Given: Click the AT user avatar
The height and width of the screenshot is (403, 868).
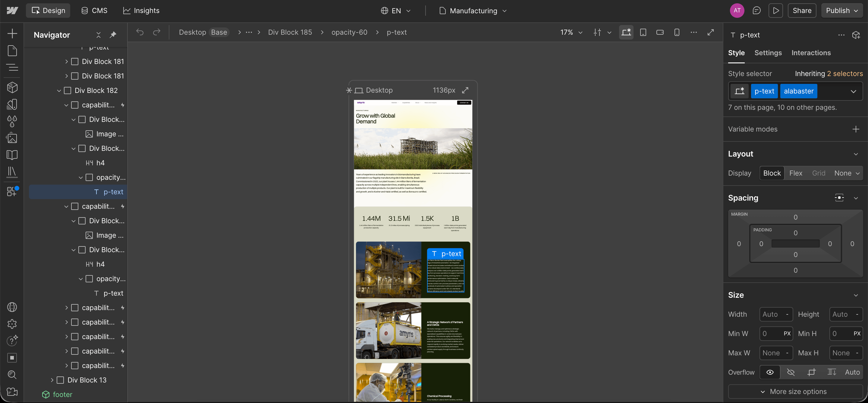Looking at the screenshot, I should click(x=737, y=11).
